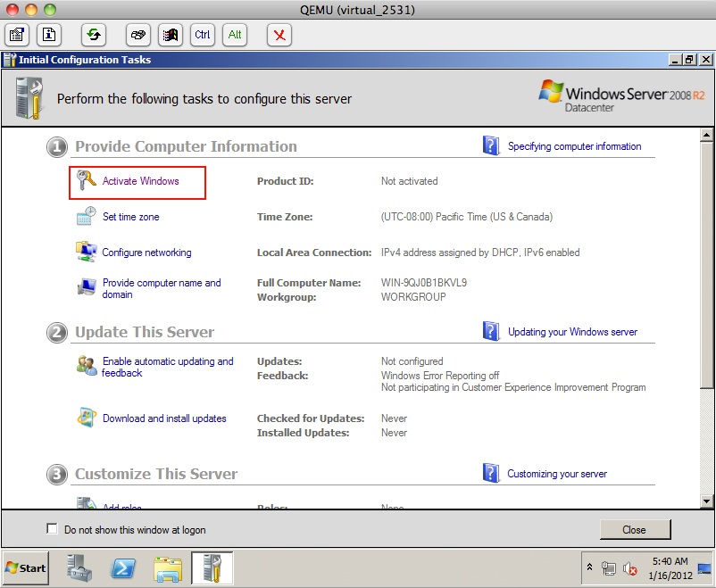716x588 pixels.
Task: Click the 'Not activated' Product ID value
Action: (409, 181)
